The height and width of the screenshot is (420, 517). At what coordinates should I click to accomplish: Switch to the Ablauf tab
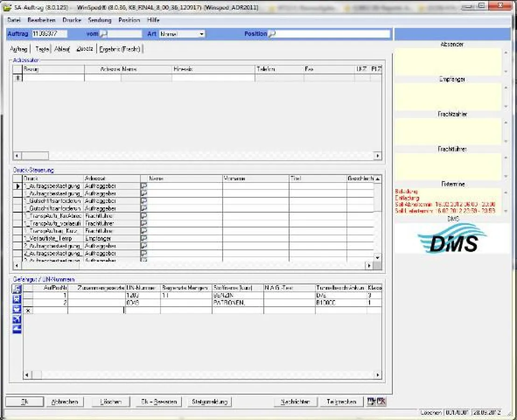(x=62, y=49)
